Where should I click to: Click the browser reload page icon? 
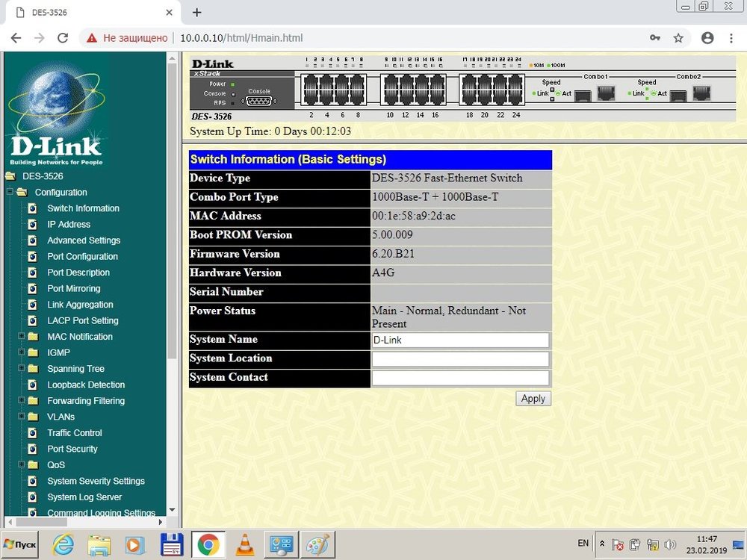click(63, 37)
